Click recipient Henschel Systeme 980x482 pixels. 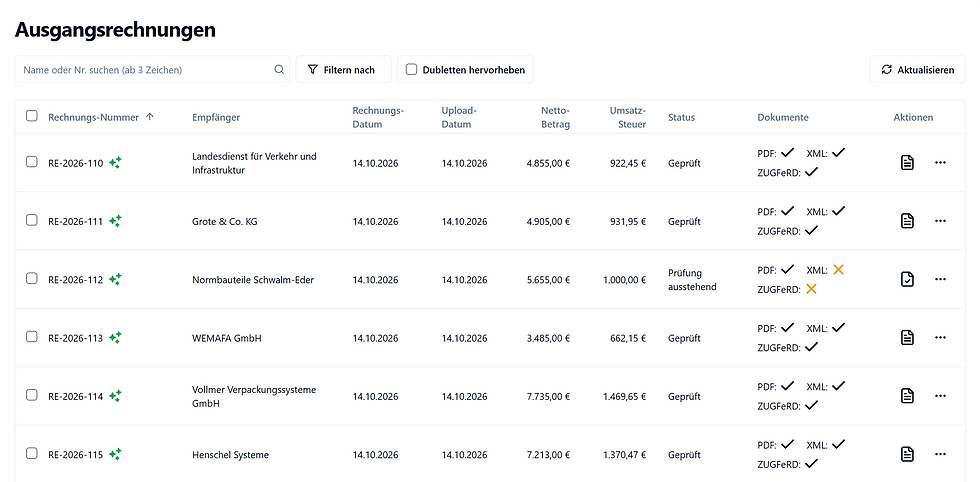click(230, 454)
